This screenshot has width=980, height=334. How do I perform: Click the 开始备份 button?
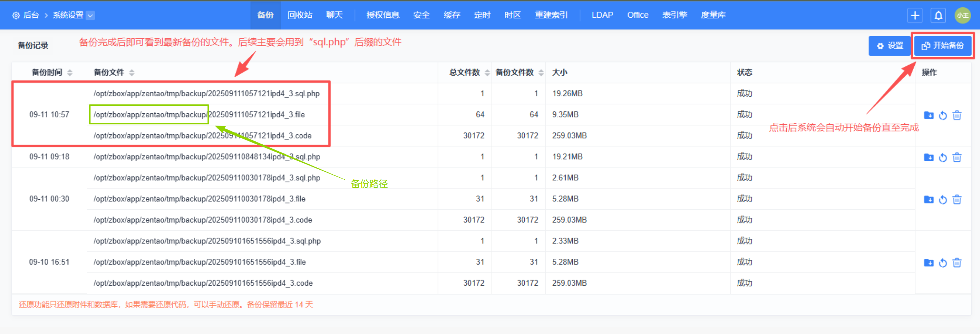pyautogui.click(x=943, y=46)
